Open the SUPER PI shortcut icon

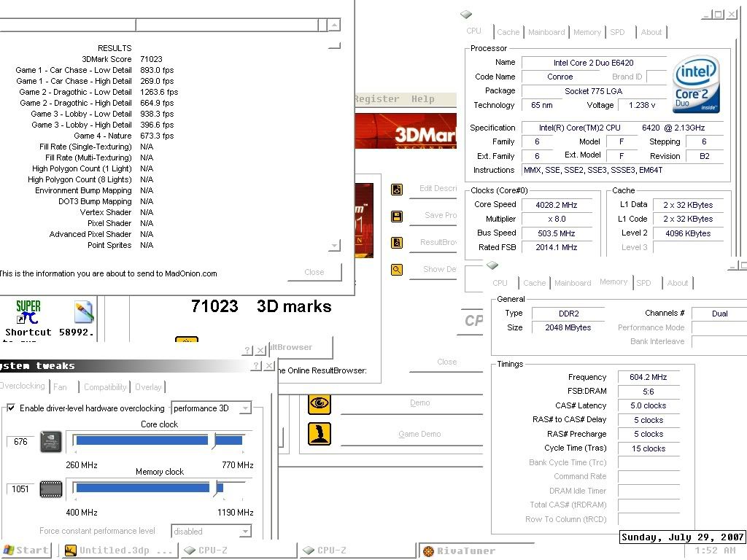tap(28, 312)
